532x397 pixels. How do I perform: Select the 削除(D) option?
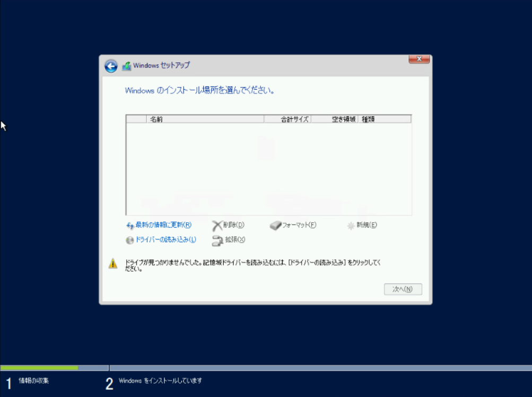tap(234, 225)
